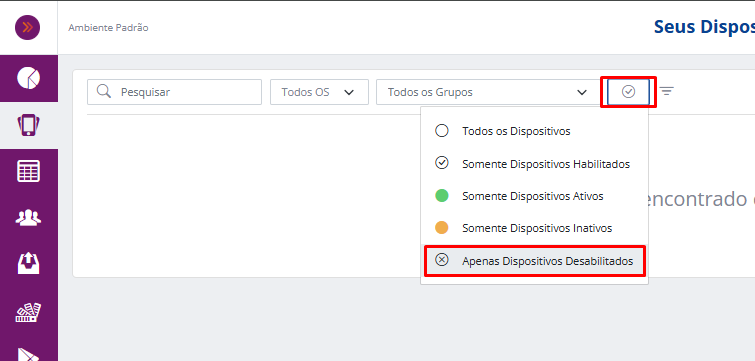Image resolution: width=755 pixels, height=361 pixels.
Task: Expand the Todos os Grupos dropdown
Action: coord(488,92)
